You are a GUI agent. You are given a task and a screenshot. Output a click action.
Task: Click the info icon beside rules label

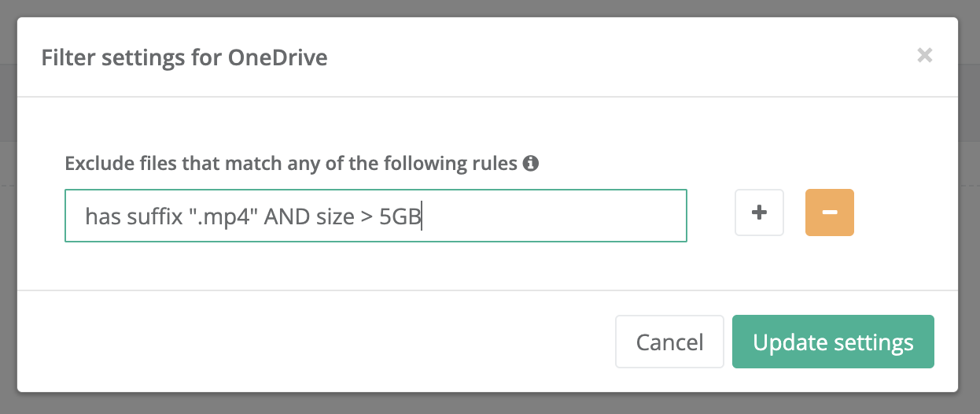click(531, 164)
